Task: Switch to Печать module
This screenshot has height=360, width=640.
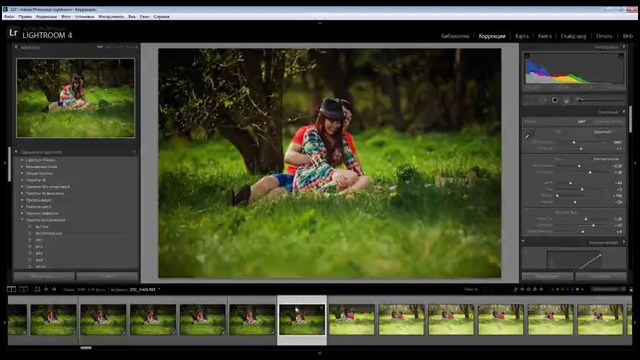Action: [604, 36]
